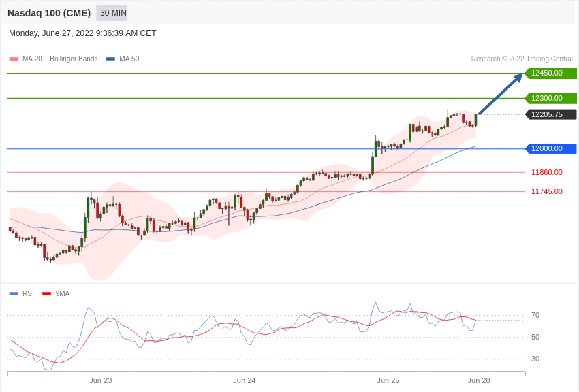The width and height of the screenshot is (579, 392).
Task: Click the RSI 70 axis label
Action: click(x=535, y=315)
